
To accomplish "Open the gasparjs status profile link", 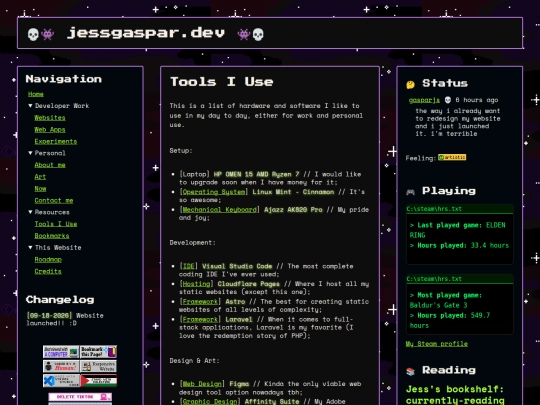I will point(424,100).
